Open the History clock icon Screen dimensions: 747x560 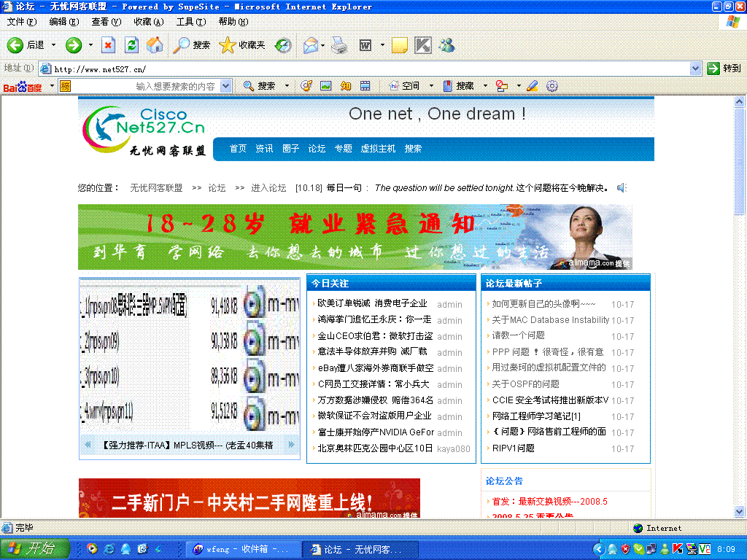(x=284, y=45)
